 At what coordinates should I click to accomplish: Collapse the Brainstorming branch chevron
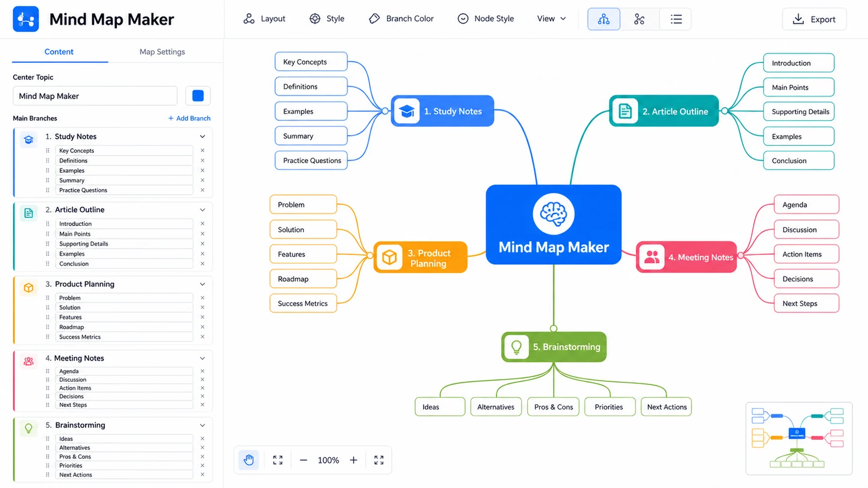point(202,425)
